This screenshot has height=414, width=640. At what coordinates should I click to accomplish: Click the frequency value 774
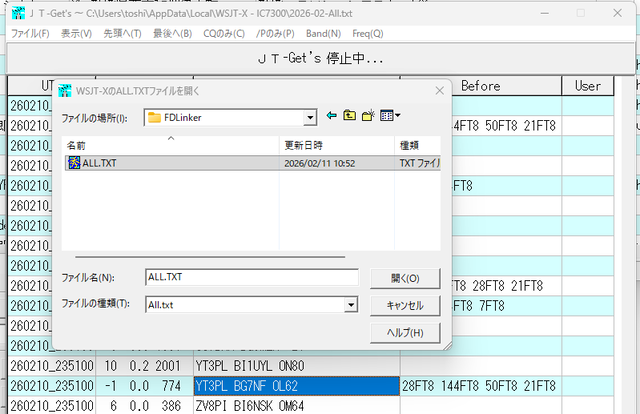point(171,386)
